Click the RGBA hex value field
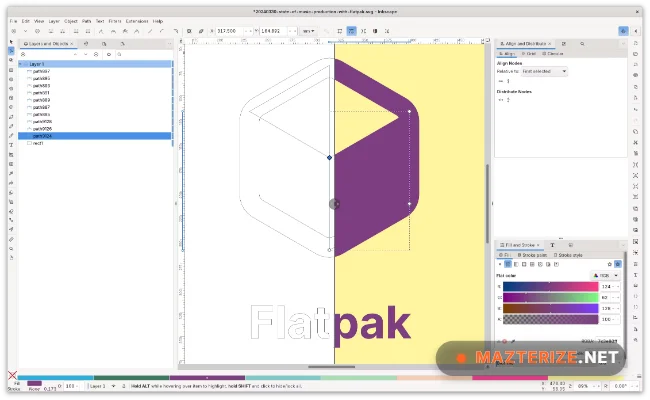The image size is (650, 400). [608, 341]
